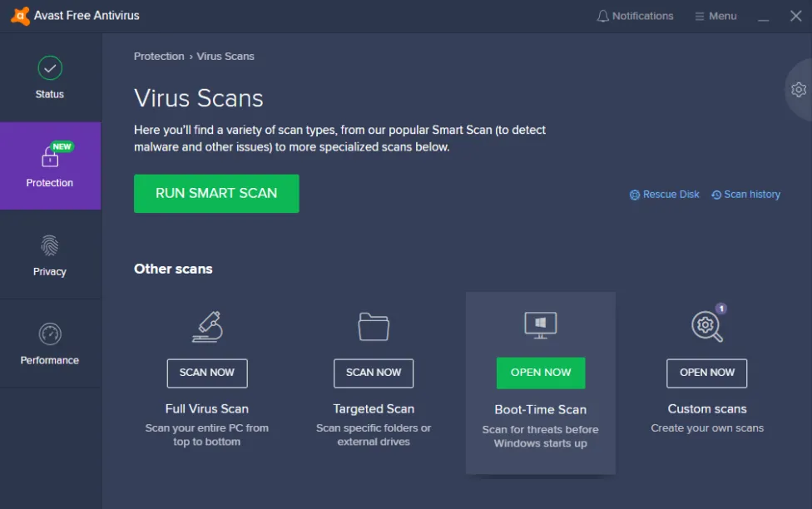Screen dimensions: 812x509
Task: Start the Targeted Scan now
Action: (374, 373)
